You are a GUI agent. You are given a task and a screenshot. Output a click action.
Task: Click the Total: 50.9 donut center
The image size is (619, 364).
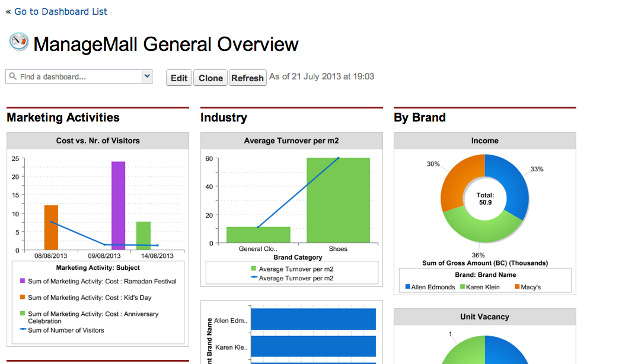[485, 199]
